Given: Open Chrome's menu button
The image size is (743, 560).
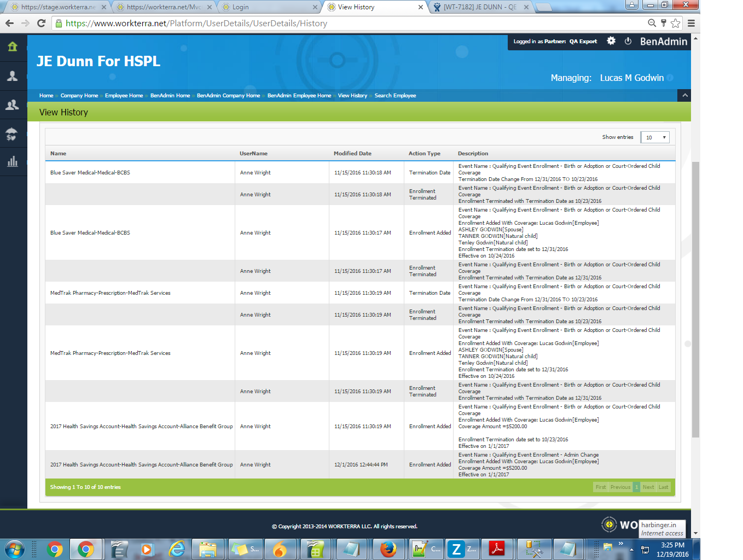Looking at the screenshot, I should click(691, 23).
